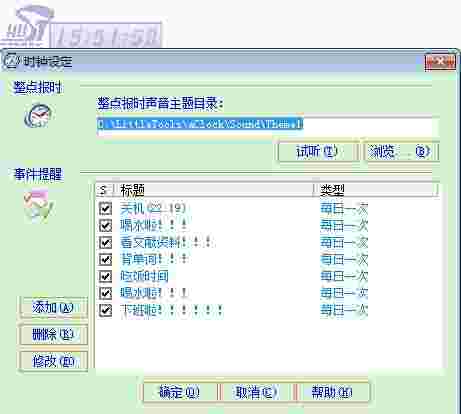Select the 吃饭时间 list entry

coord(144,276)
